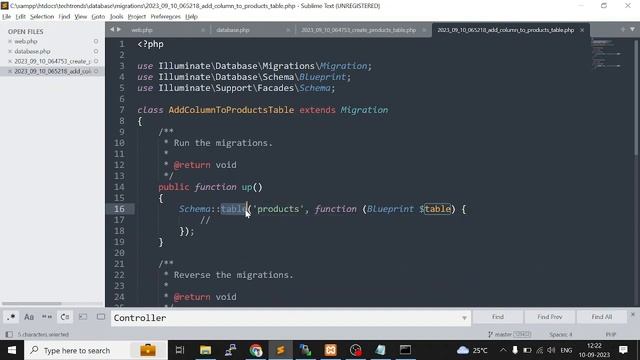
Task: Click the Find All button
Action: tap(601, 317)
